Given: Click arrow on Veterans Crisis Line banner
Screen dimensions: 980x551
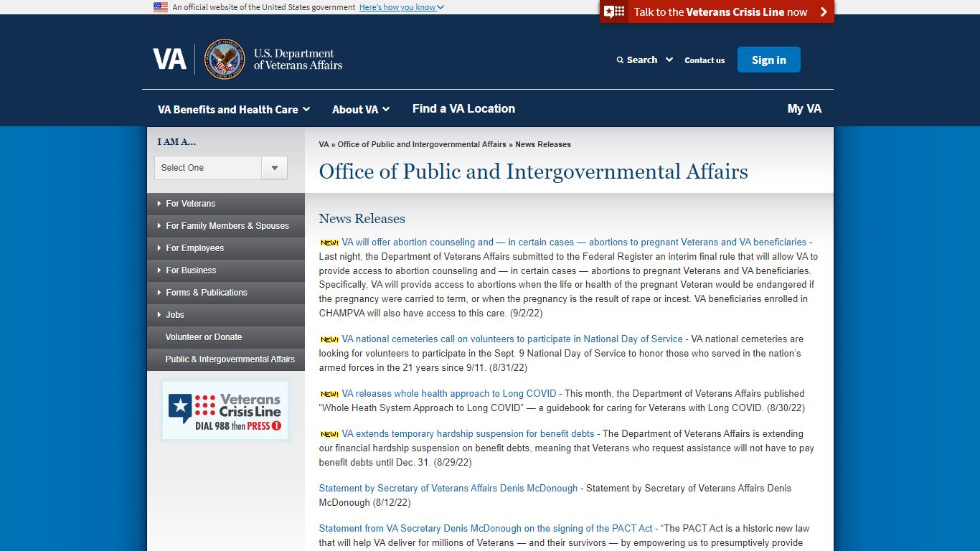Looking at the screenshot, I should point(824,11).
